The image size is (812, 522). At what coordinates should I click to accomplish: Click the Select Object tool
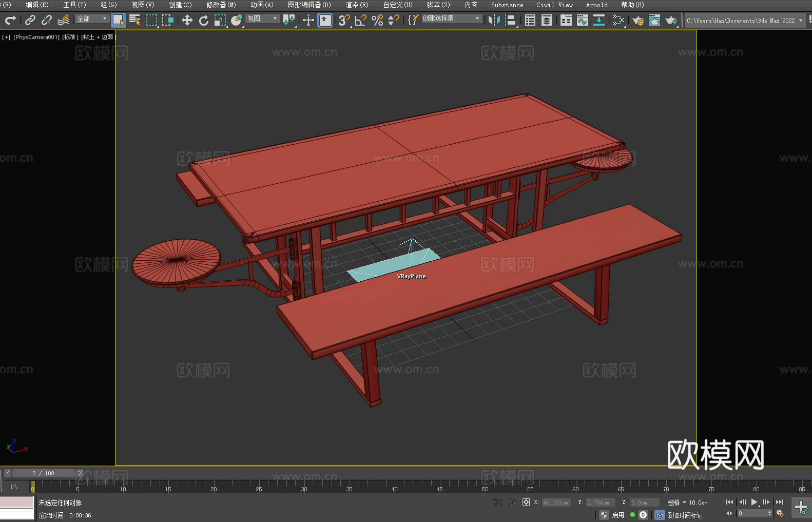click(x=118, y=20)
